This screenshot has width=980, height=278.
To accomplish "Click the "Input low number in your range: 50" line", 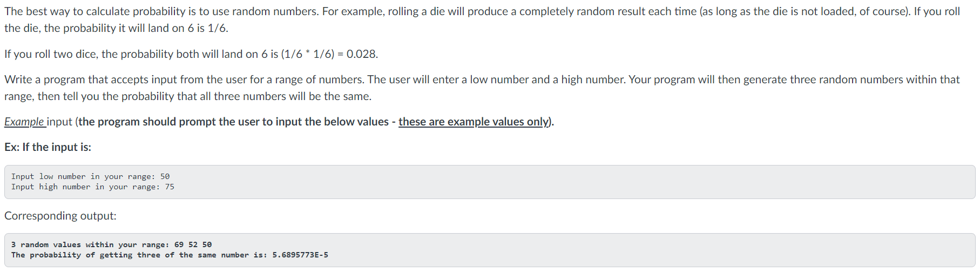I will click(x=90, y=176).
